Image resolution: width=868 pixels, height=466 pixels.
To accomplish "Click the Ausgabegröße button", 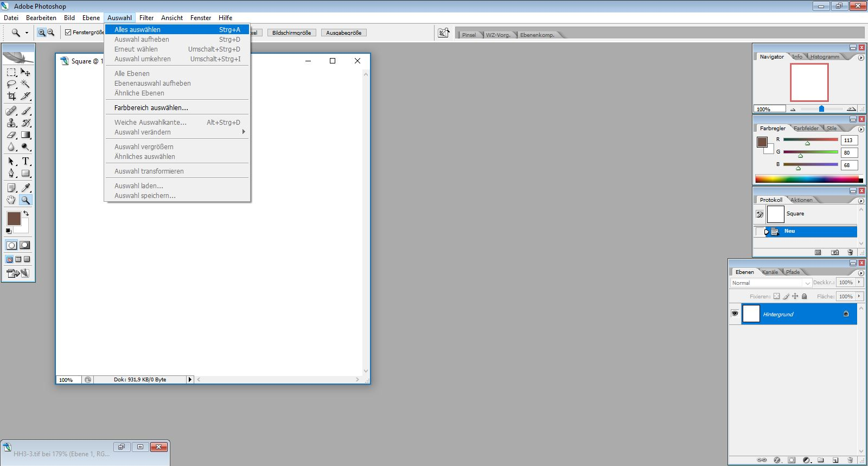I will pyautogui.click(x=344, y=33).
